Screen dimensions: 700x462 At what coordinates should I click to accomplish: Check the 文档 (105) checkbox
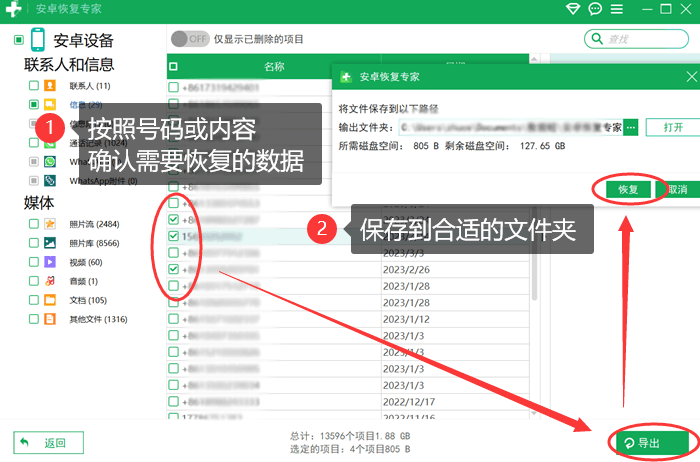click(33, 300)
